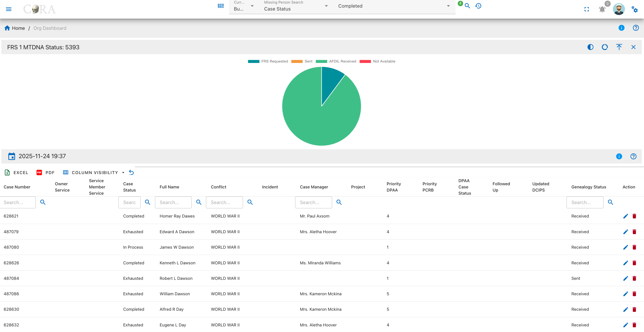Open the hamburger navigation menu
The height and width of the screenshot is (332, 644).
[x=9, y=9]
